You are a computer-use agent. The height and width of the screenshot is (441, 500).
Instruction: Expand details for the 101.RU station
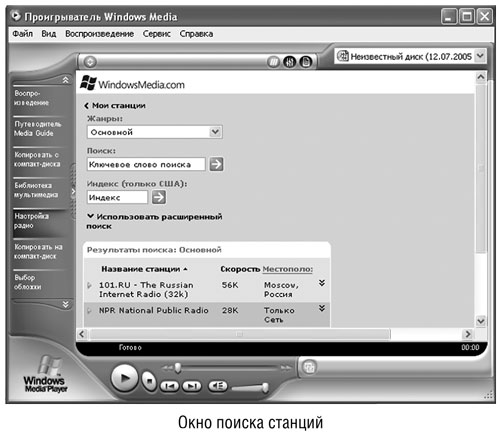coord(322,283)
